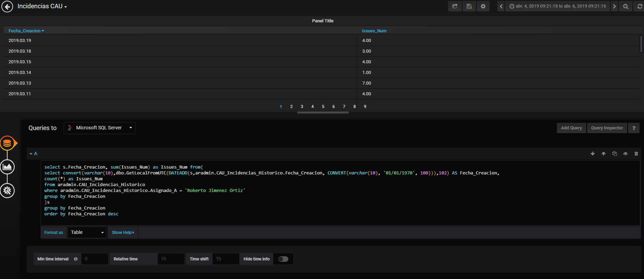The image size is (644, 279).
Task: Open the Format as Table dropdown
Action: pyautogui.click(x=87, y=233)
